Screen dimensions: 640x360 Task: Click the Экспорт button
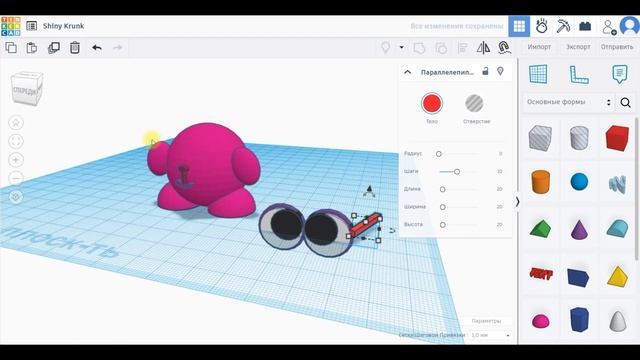point(578,47)
